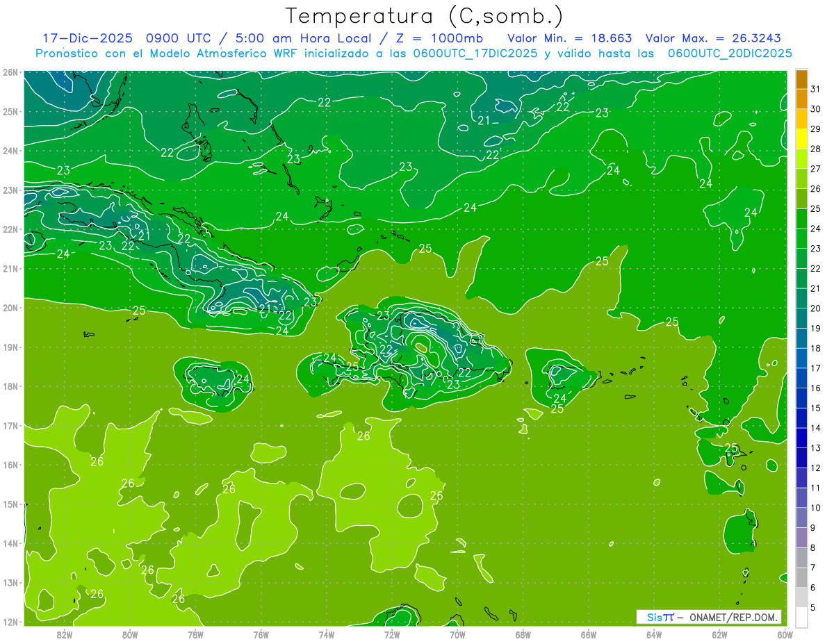834x644 pixels.
Task: Click the "76W" longitude axis label
Action: pos(261,635)
